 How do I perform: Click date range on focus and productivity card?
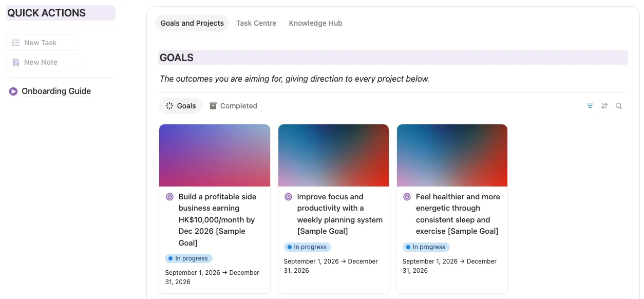click(x=331, y=266)
